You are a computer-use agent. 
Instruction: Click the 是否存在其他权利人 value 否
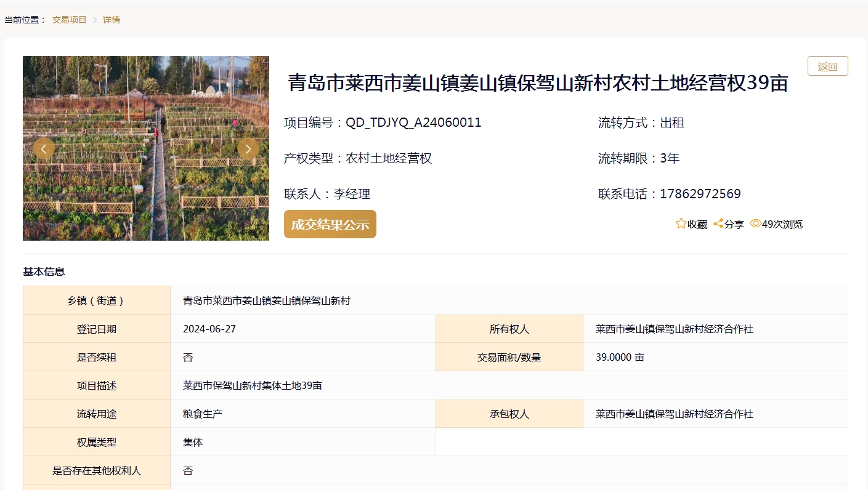click(188, 470)
